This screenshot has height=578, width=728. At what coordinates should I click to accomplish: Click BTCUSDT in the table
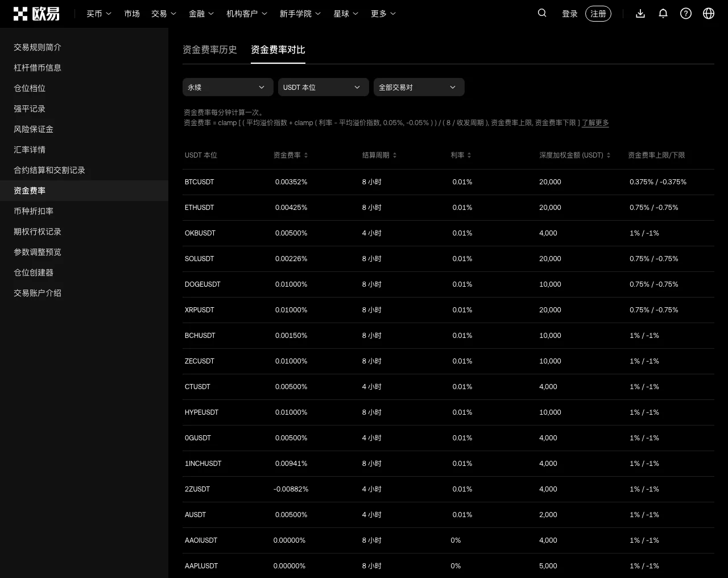[200, 182]
